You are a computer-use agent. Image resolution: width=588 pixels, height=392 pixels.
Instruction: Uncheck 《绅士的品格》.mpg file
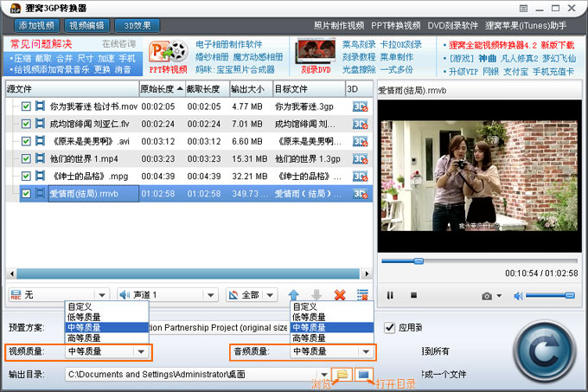(x=26, y=176)
